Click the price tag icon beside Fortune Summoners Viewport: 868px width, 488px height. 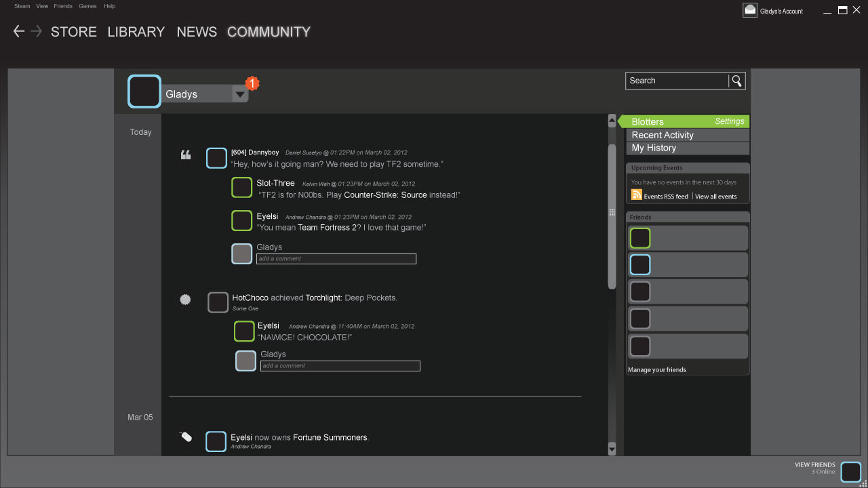[185, 437]
